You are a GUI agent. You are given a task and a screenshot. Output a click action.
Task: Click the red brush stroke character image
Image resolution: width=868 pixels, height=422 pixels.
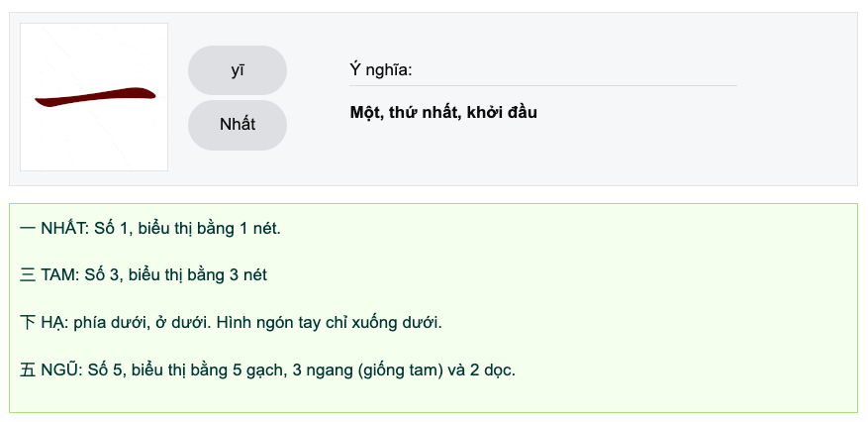click(95, 97)
